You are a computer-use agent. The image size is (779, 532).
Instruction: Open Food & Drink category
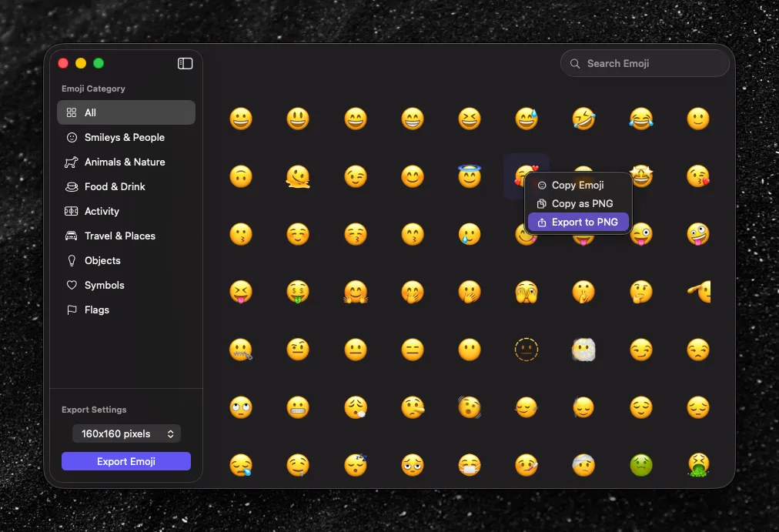tap(126, 186)
